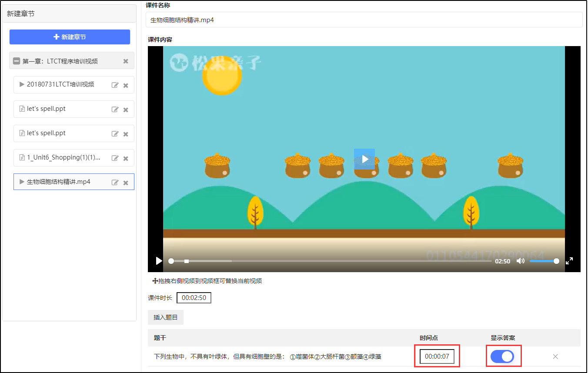Viewport: 588px width, 373px height.
Task: Click the question marker on the video timeline
Action: 187,261
